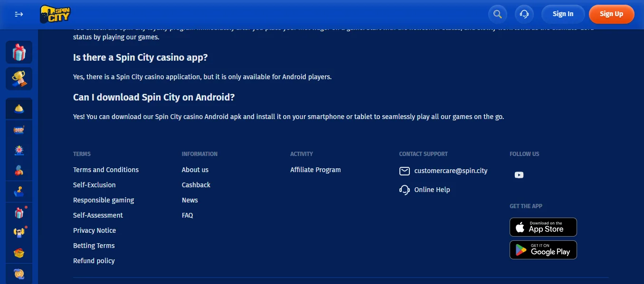
Task: Open the slot machine sidebar icon
Action: [x=19, y=130]
